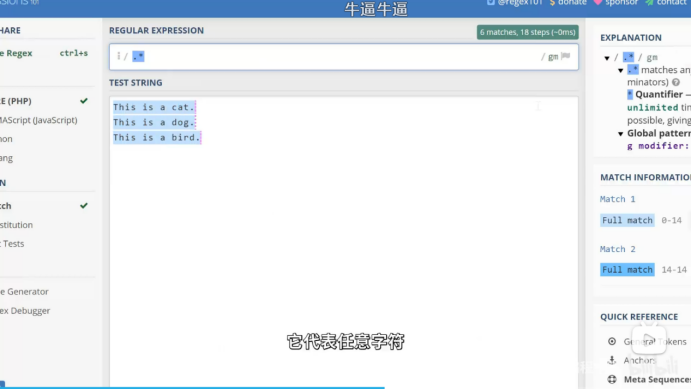Click the green checkmark next to PCRE (PHP)
692x389 pixels.
click(x=84, y=101)
